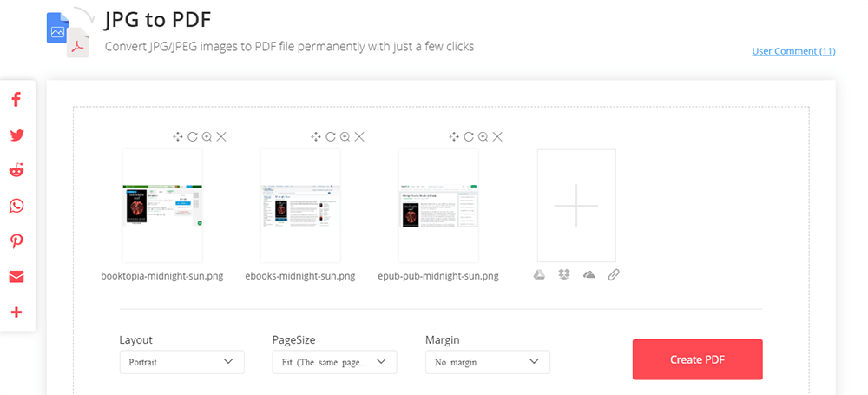Add a file from OneDrive cloud
This screenshot has height=395, width=868.
[x=589, y=274]
